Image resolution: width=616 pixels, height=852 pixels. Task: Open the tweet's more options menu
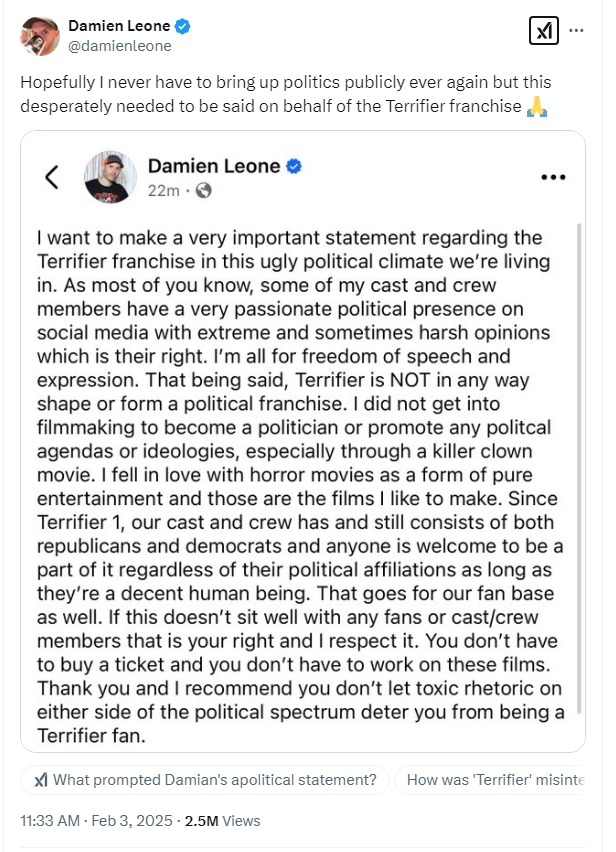(576, 31)
